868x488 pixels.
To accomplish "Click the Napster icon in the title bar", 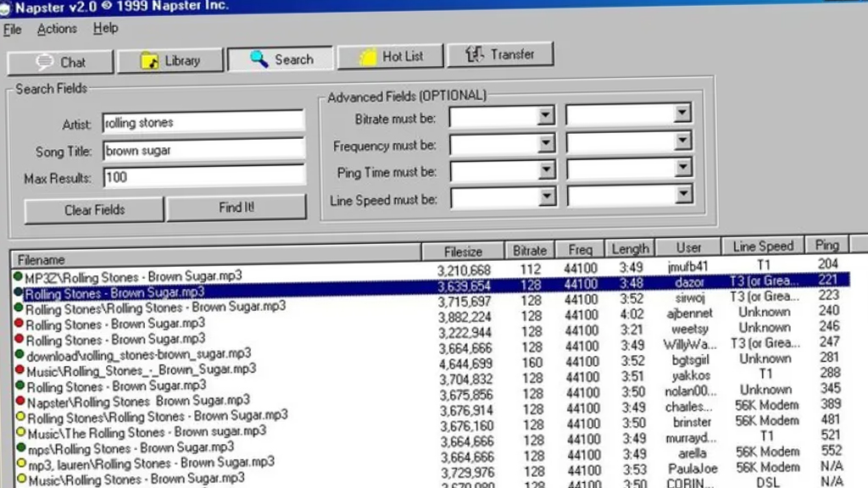I will [4, 8].
